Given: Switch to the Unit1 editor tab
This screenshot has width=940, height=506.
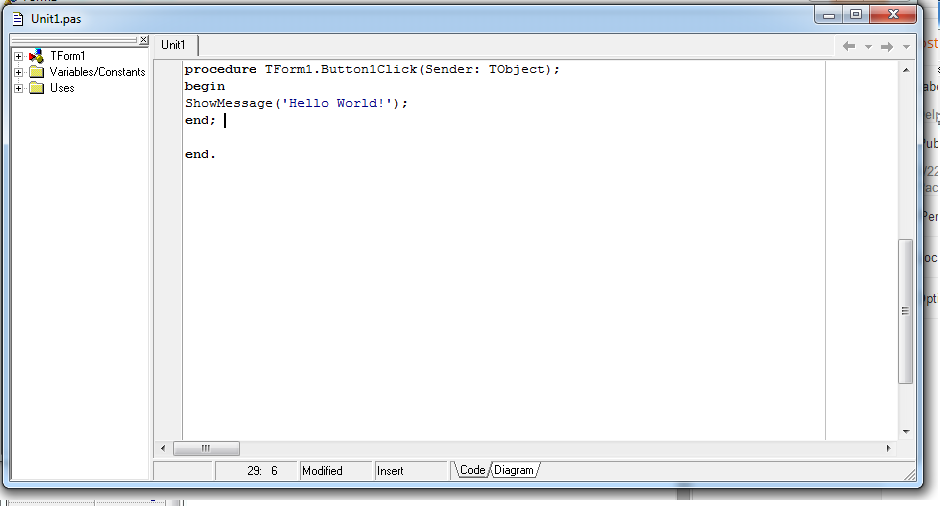Looking at the screenshot, I should (173, 45).
